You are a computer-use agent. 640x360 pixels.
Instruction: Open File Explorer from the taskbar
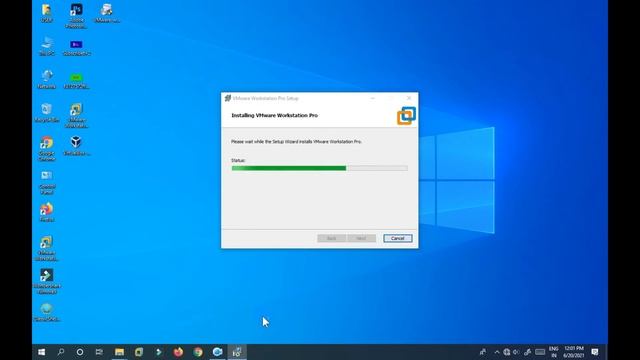pyautogui.click(x=119, y=352)
